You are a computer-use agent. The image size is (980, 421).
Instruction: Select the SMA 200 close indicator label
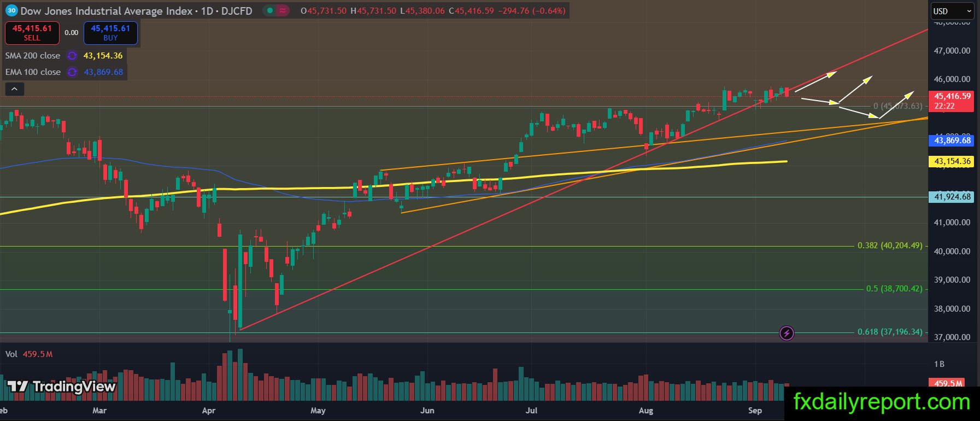33,56
